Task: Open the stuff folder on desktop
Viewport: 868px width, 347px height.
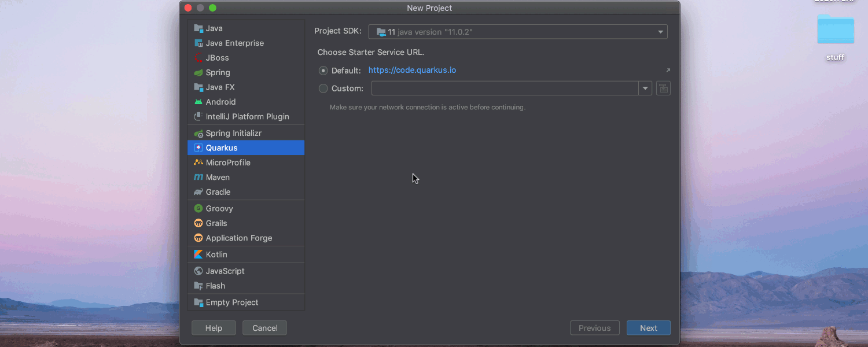Action: click(836, 30)
